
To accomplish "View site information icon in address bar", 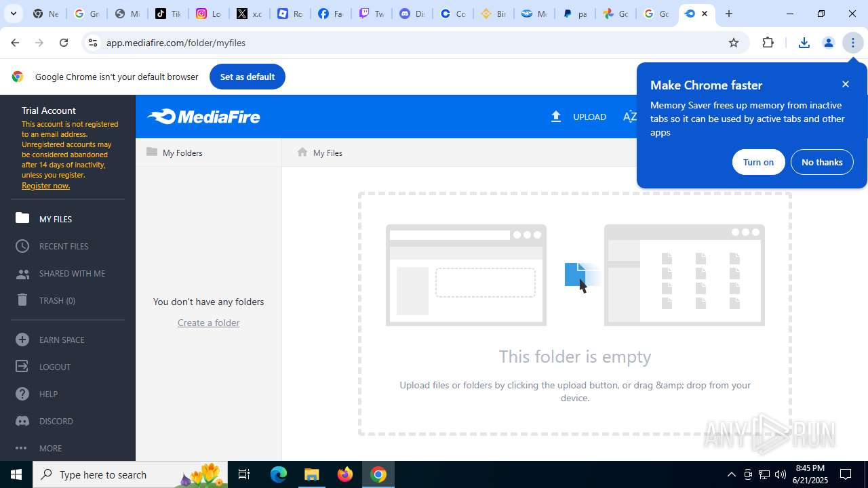I will point(93,43).
